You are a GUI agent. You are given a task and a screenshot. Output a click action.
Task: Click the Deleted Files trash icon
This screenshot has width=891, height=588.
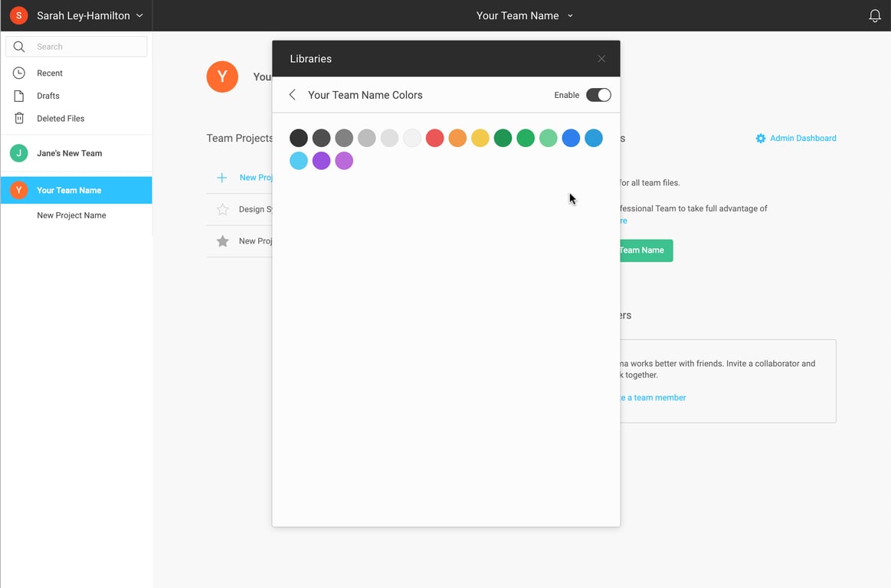(19, 119)
